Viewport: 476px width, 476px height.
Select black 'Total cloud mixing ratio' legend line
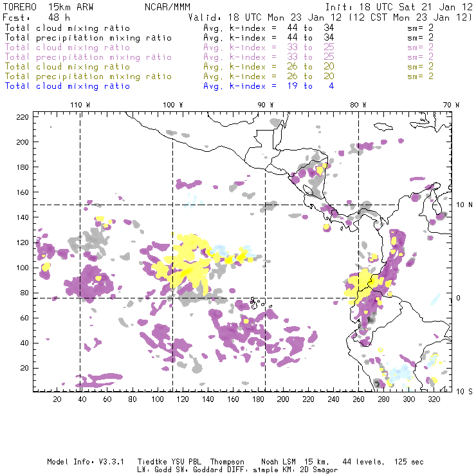point(68,28)
